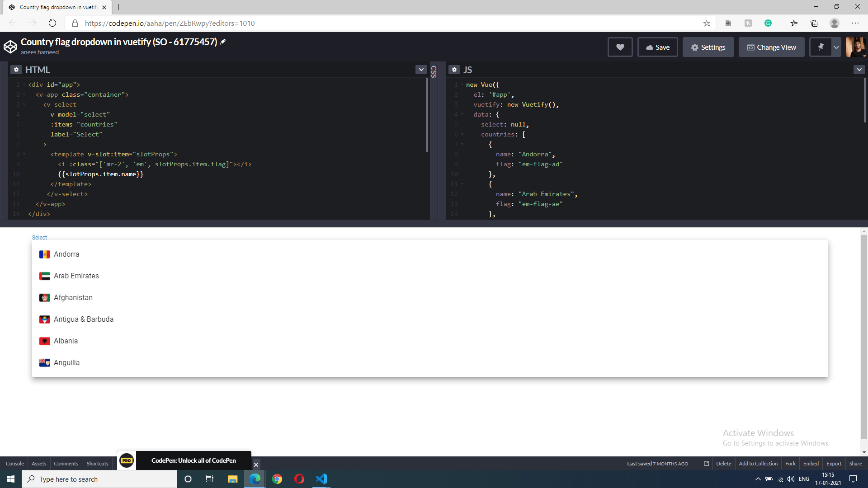Open the Change View options

(x=771, y=47)
